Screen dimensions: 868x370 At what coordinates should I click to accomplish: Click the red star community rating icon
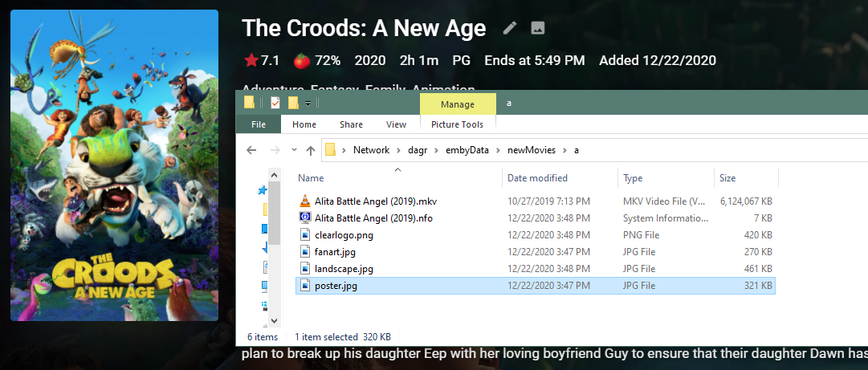click(251, 60)
